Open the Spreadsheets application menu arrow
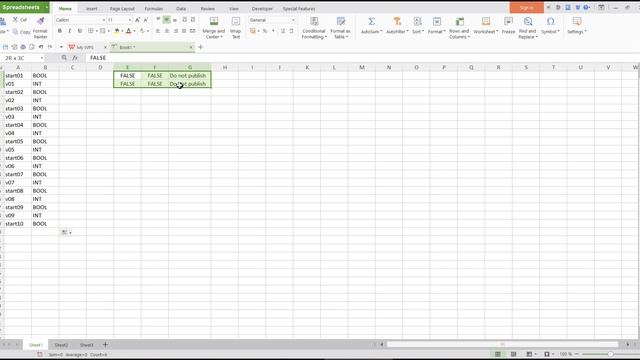The image size is (640, 360). point(46,7)
